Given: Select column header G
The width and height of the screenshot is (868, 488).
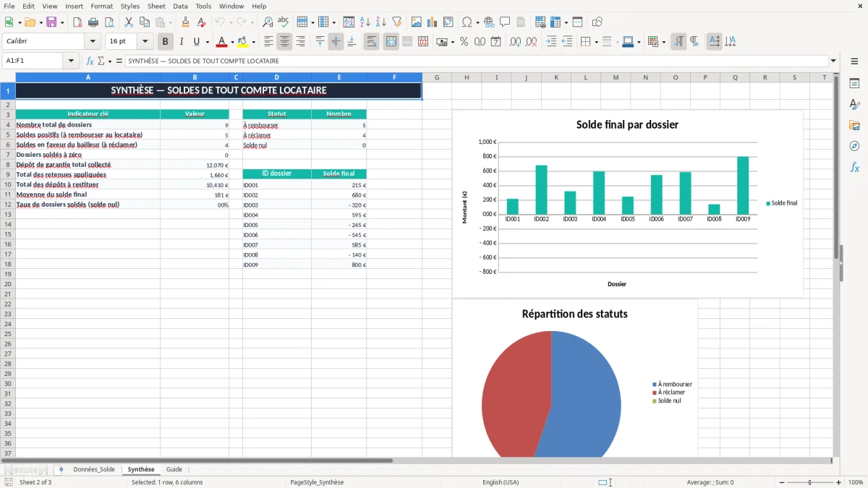Looking at the screenshot, I should (437, 77).
